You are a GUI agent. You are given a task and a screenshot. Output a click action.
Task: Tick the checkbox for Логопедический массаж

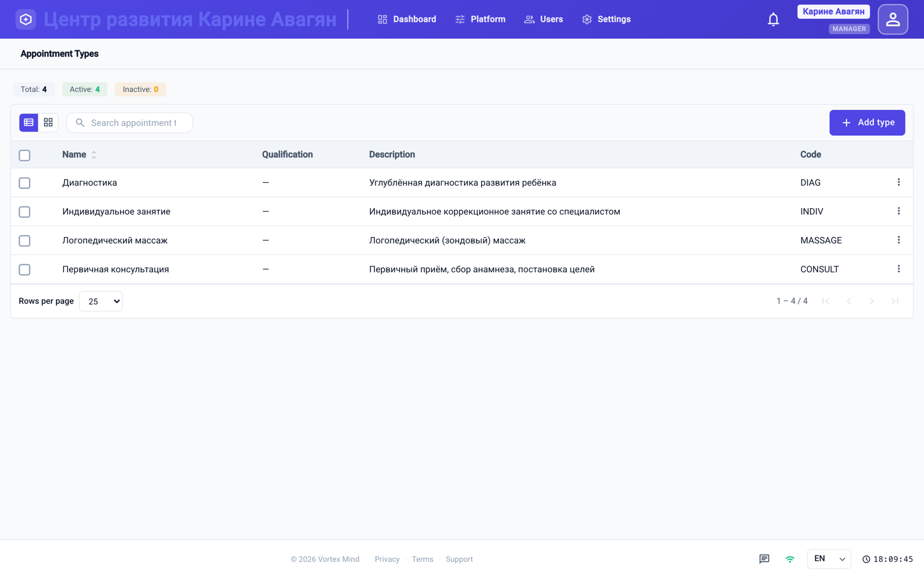[x=24, y=240]
